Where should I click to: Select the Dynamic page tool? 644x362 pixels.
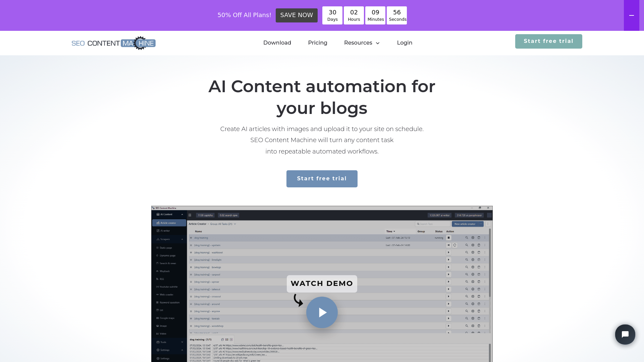[168, 255]
